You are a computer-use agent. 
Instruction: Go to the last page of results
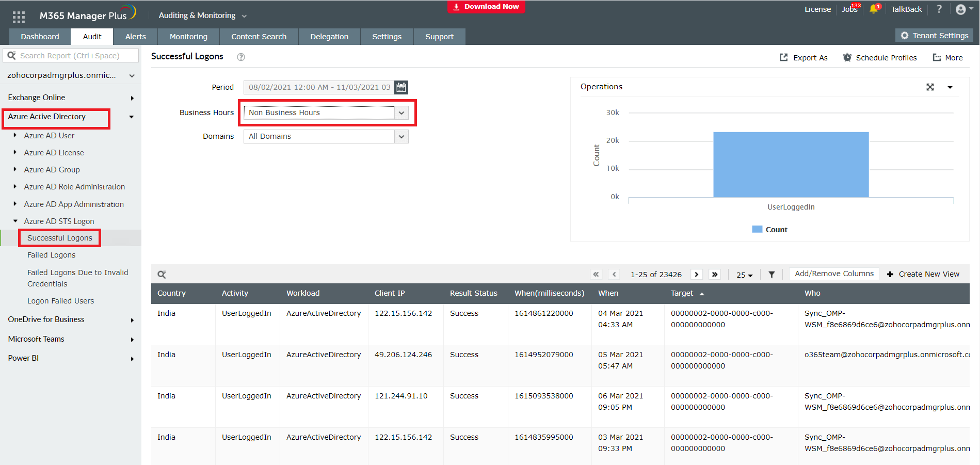[715, 275]
